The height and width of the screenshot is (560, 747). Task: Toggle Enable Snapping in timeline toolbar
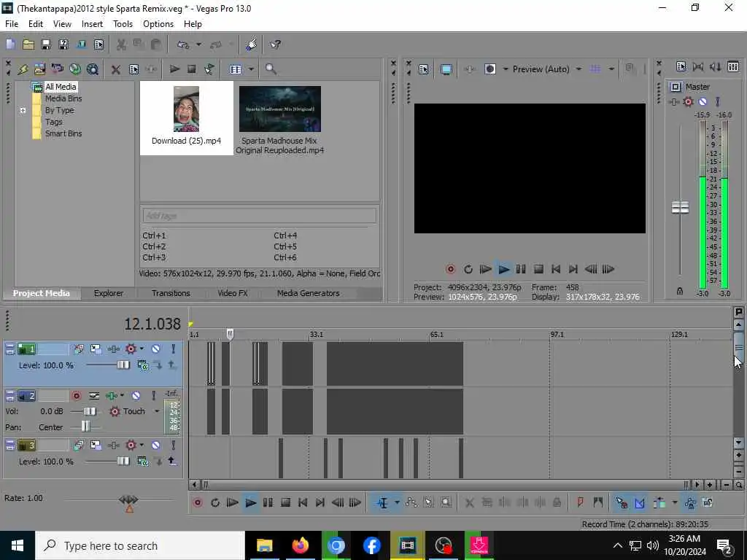point(622,502)
